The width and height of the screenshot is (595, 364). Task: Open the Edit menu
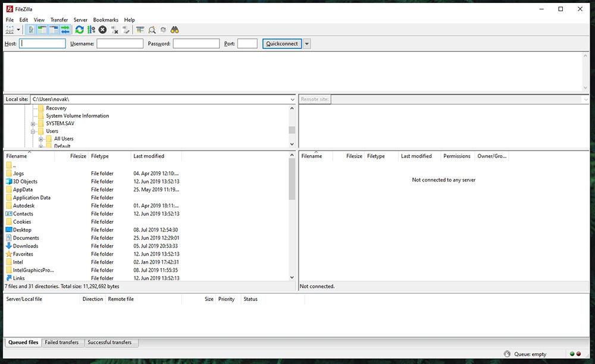(24, 20)
